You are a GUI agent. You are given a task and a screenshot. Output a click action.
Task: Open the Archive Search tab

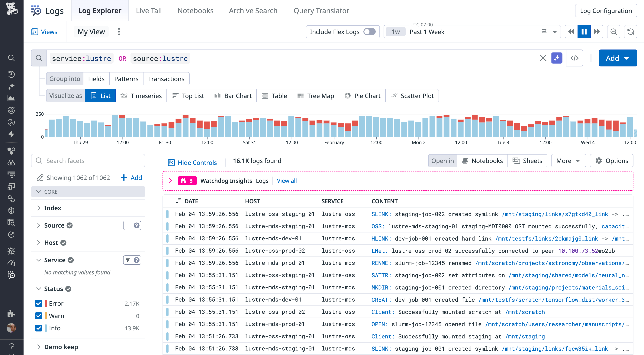(253, 11)
